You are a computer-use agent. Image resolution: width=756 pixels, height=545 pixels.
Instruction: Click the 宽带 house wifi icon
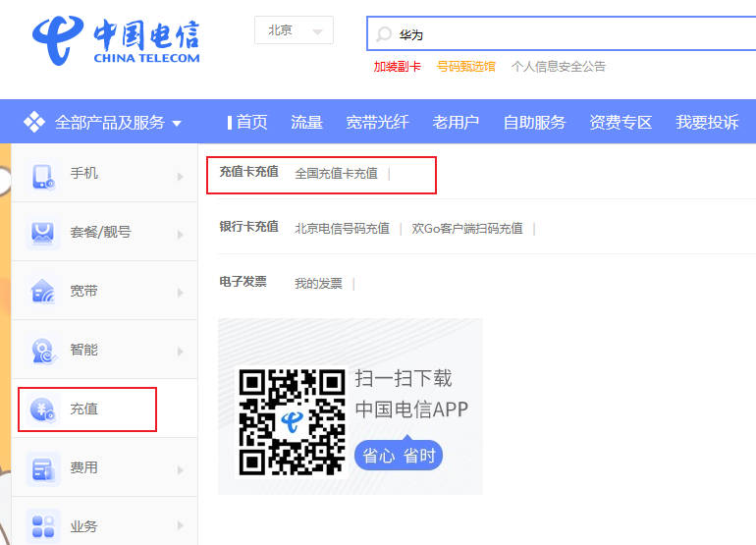tap(42, 291)
